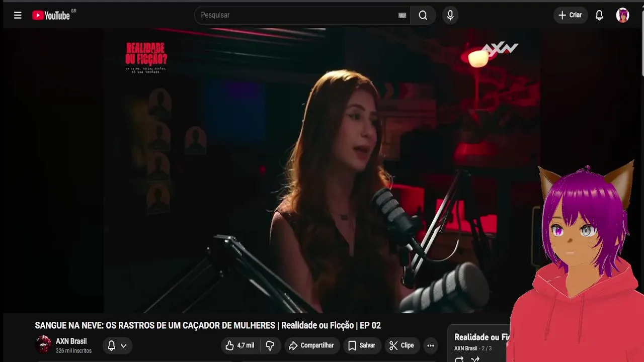Focus the Pesquisar search field

click(x=297, y=15)
